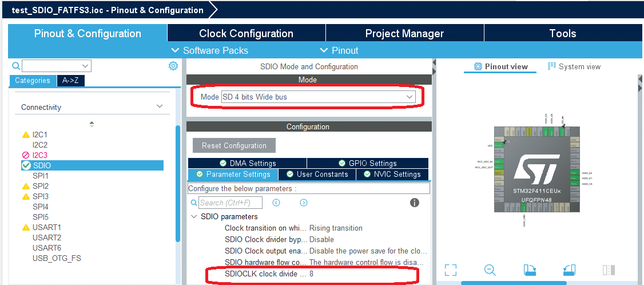Click the SDIO green check icon
Viewport: 644px width, 285px height.
click(26, 165)
